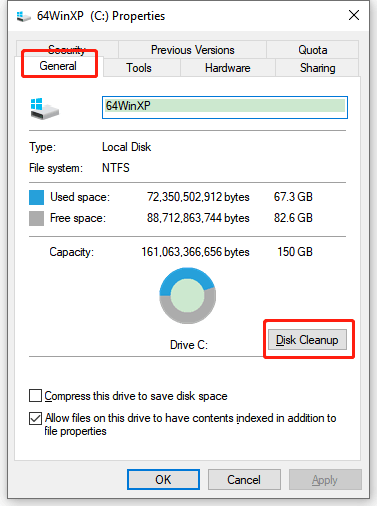This screenshot has height=506, width=377.
Task: Uncheck Allow files to be indexed checkbox
Action: [35, 418]
